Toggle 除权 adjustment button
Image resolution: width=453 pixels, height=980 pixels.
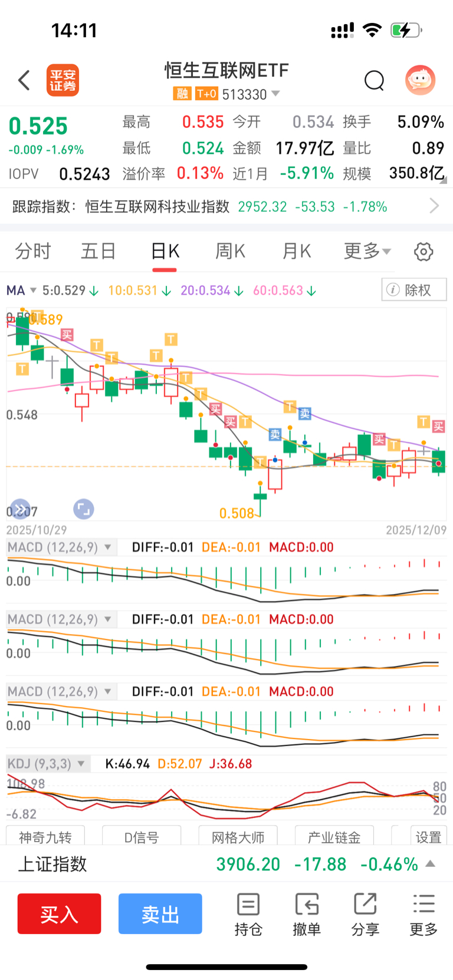point(414,290)
